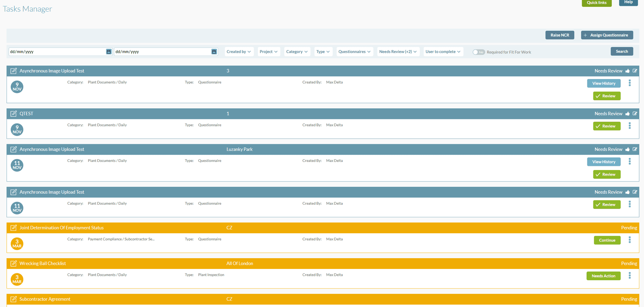644x307 pixels.
Task: Open the calendar picker on the second date field
Action: point(214,51)
